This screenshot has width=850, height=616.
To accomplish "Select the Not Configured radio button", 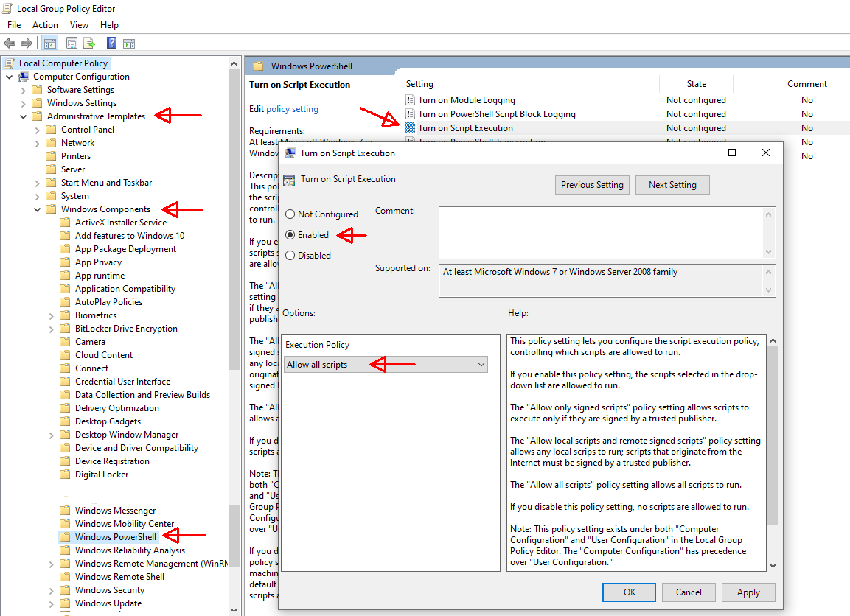I will click(290, 214).
